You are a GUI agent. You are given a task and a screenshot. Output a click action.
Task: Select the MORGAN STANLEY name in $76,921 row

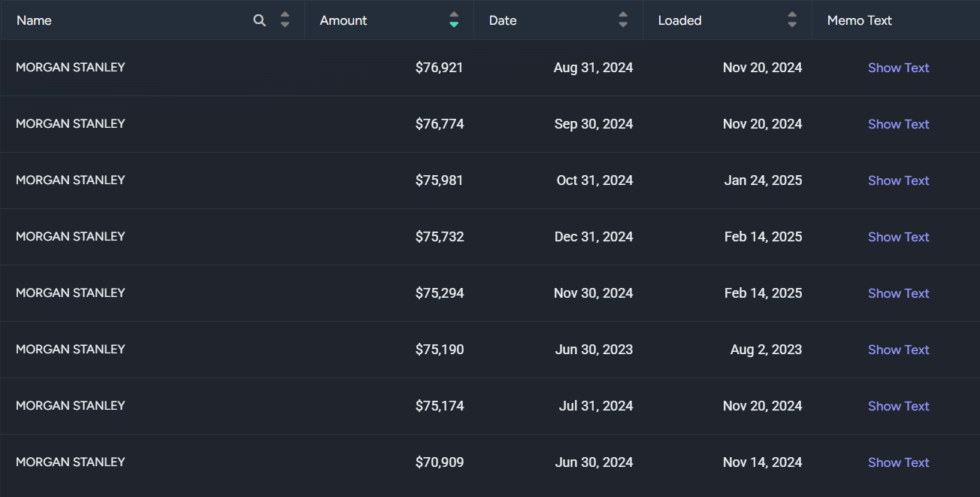point(71,67)
